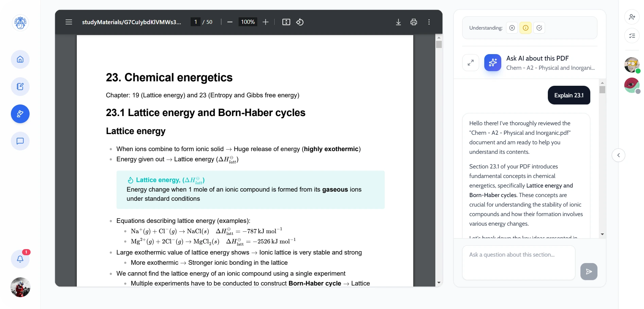Open the study tools flask icon in sidebar
644x309 pixels.
pyautogui.click(x=20, y=114)
